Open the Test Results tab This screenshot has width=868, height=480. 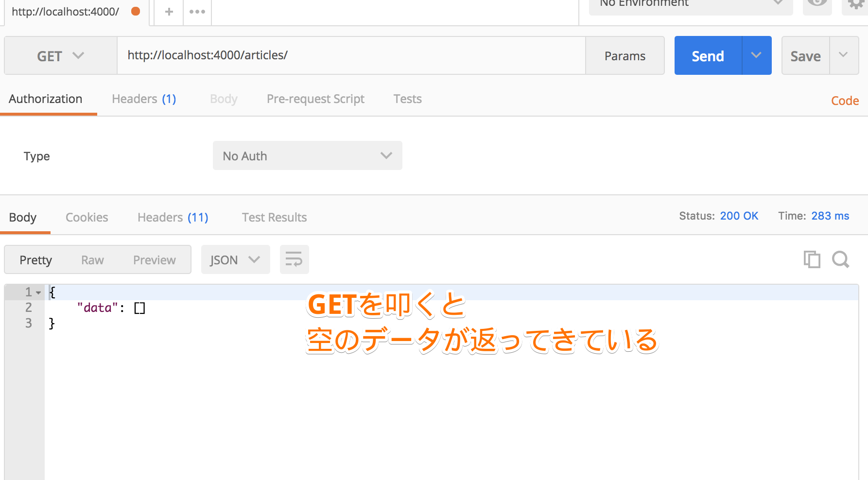click(x=274, y=218)
